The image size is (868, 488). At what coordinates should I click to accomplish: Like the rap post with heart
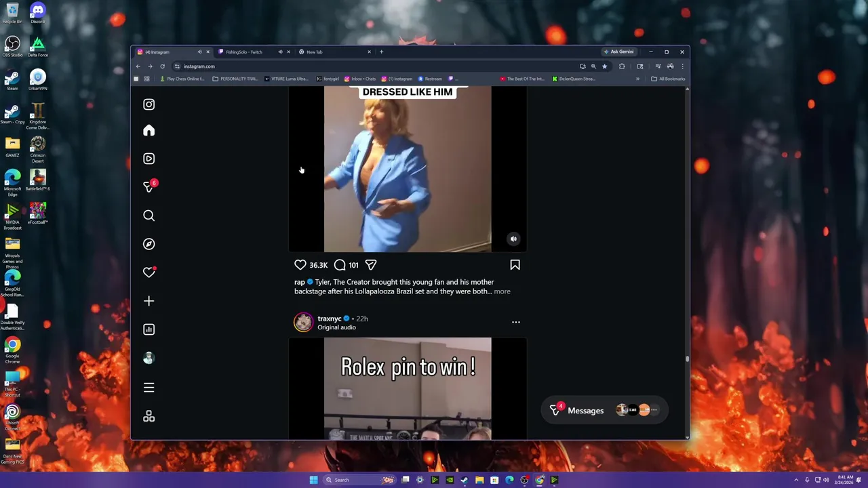coord(300,265)
